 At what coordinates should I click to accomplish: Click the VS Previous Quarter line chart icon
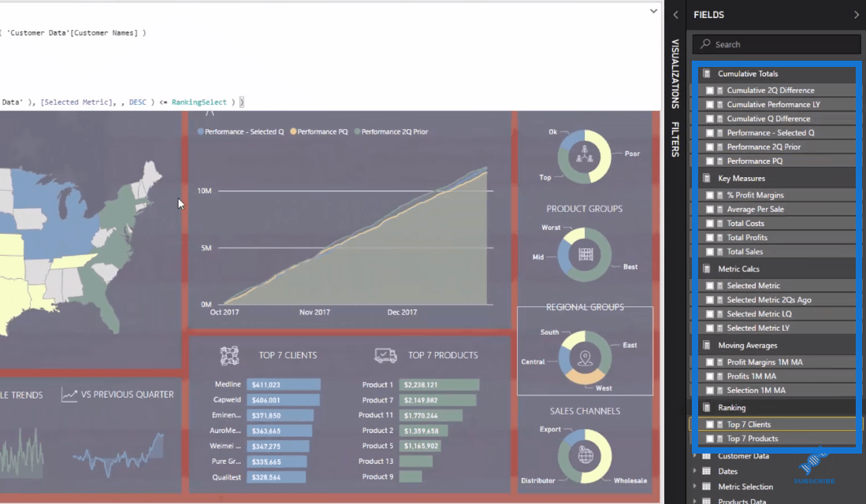click(69, 395)
